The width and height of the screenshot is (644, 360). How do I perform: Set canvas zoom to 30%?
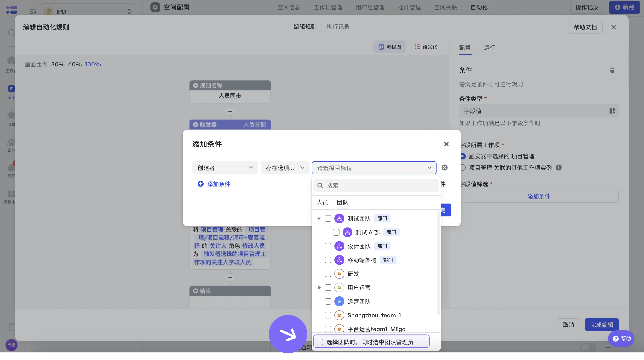click(58, 64)
